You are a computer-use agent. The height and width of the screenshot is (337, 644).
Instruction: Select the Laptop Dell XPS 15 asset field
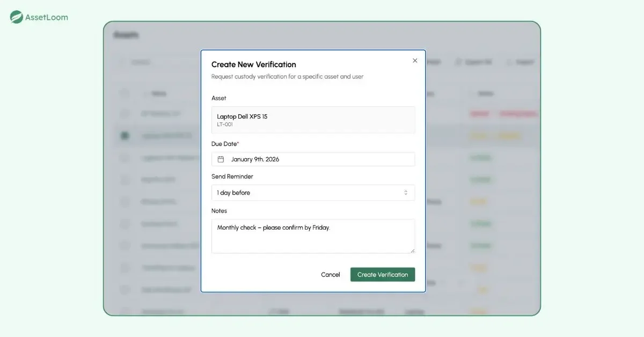click(313, 120)
